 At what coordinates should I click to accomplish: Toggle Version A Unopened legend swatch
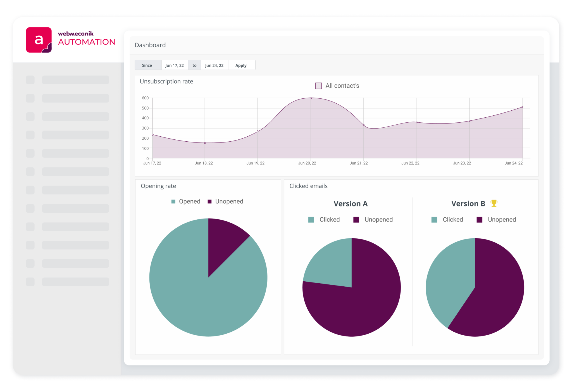point(356,220)
